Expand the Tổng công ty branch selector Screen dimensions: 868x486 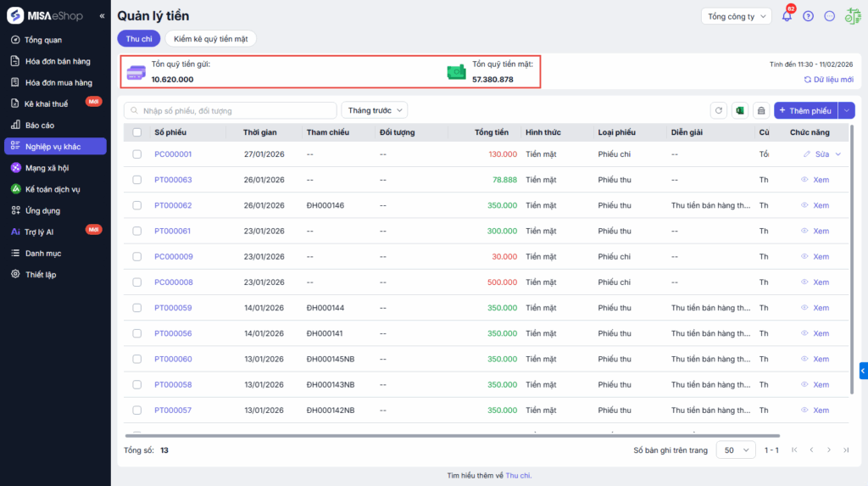(x=736, y=16)
